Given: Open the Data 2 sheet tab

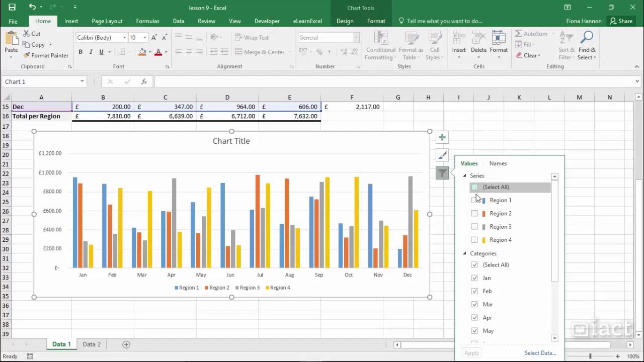Looking at the screenshot, I should pyautogui.click(x=92, y=344).
